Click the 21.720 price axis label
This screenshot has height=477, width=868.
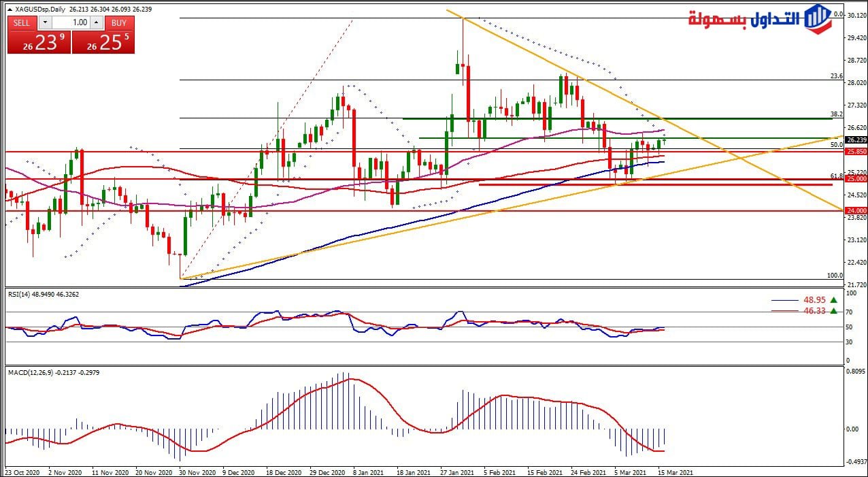click(x=856, y=284)
